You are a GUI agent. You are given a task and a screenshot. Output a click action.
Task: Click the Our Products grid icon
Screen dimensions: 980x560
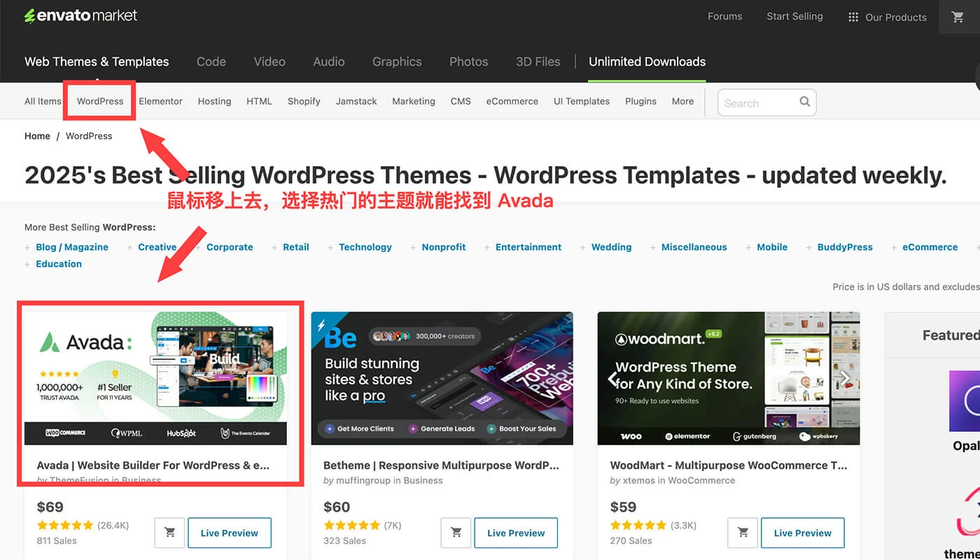click(x=853, y=17)
